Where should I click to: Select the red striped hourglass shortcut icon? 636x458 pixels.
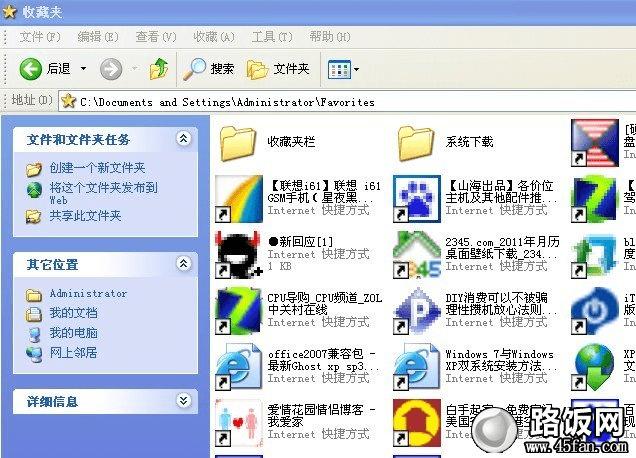[x=595, y=143]
